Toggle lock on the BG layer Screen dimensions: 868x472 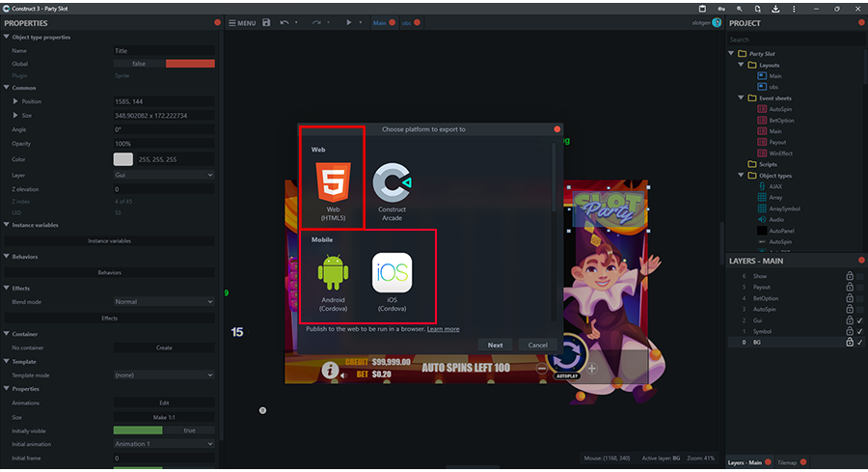849,343
